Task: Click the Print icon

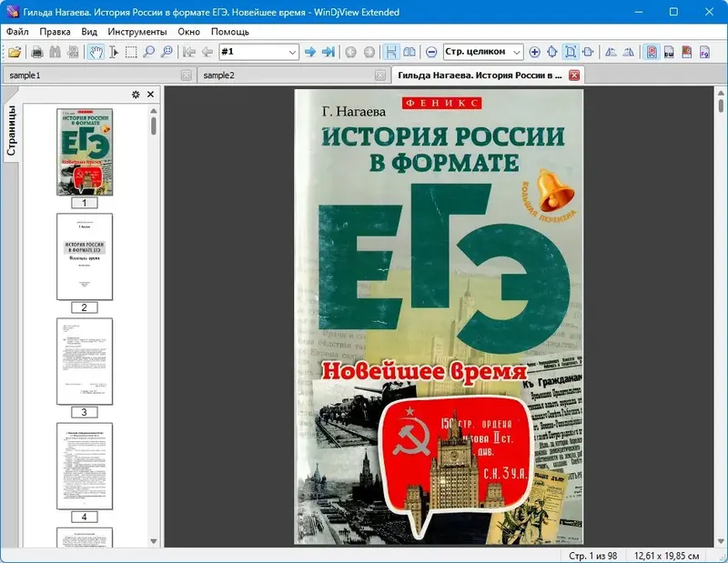Action: 37,52
